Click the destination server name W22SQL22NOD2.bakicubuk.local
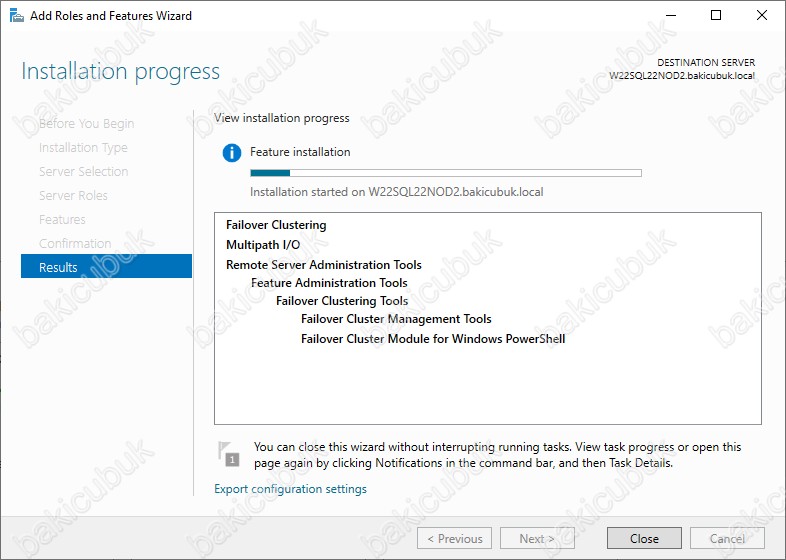Image resolution: width=786 pixels, height=560 pixels. [682, 76]
